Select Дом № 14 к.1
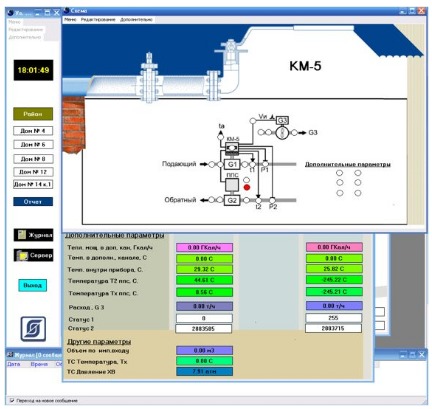432x409 pixels. point(33,184)
